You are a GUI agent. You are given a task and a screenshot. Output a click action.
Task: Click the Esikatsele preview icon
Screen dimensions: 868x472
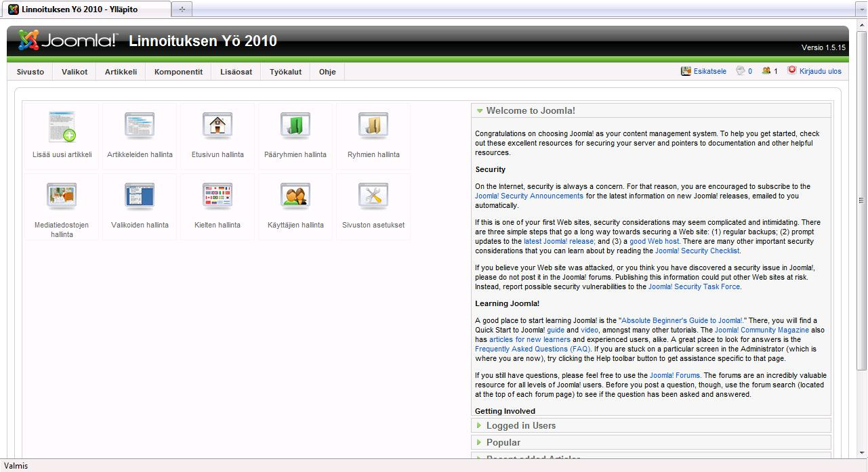tap(686, 70)
